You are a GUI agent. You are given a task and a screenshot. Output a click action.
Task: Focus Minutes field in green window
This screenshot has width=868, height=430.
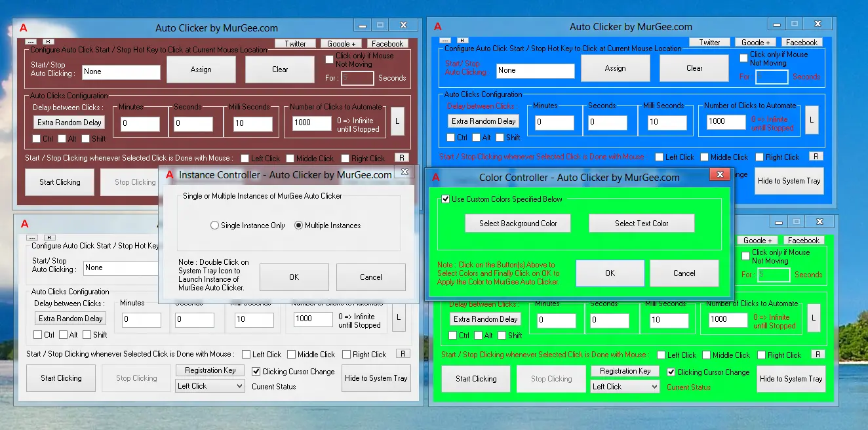click(557, 320)
